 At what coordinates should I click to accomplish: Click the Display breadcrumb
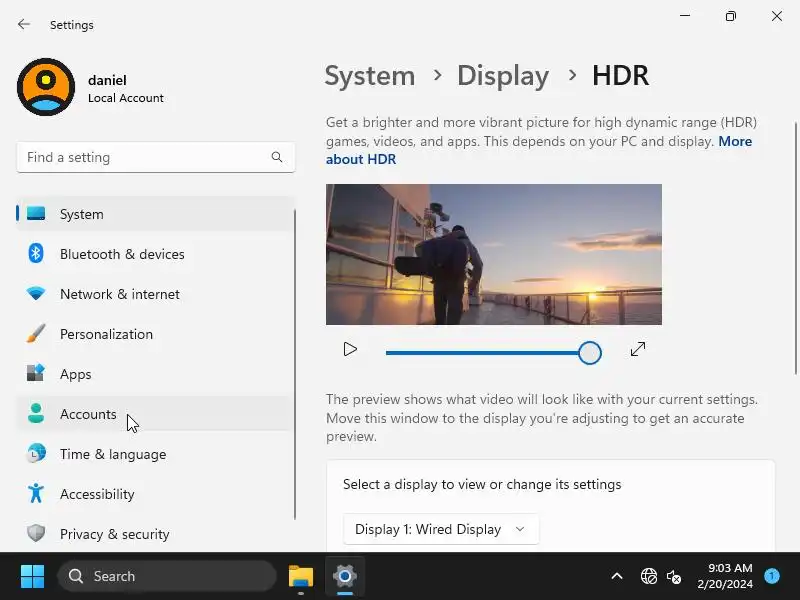click(503, 76)
